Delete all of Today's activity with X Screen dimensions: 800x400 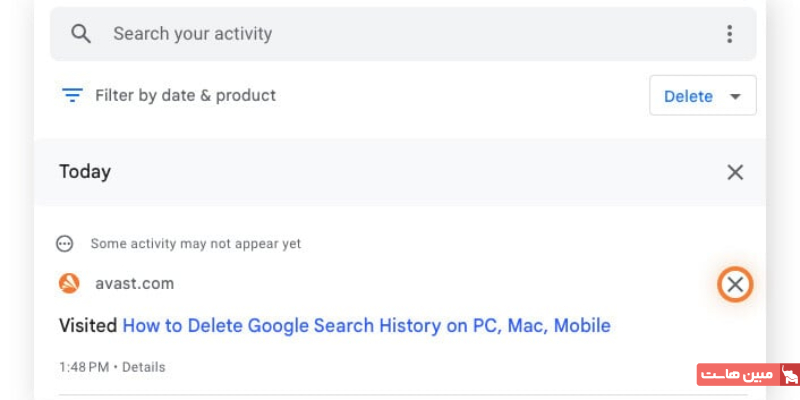point(735,172)
